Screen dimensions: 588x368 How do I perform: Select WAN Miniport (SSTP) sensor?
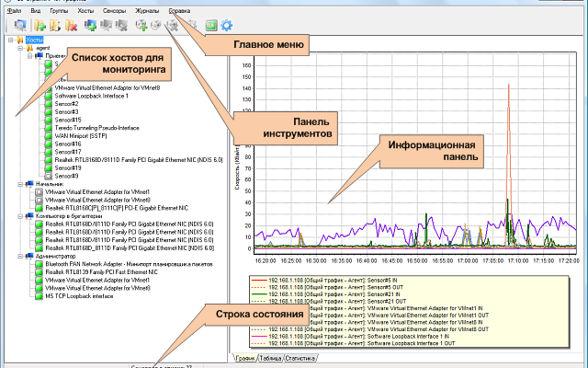coord(83,136)
